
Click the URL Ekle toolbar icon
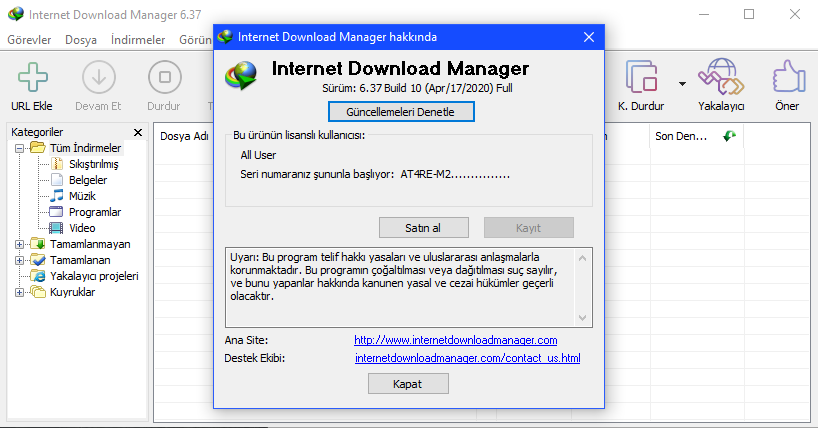point(32,77)
